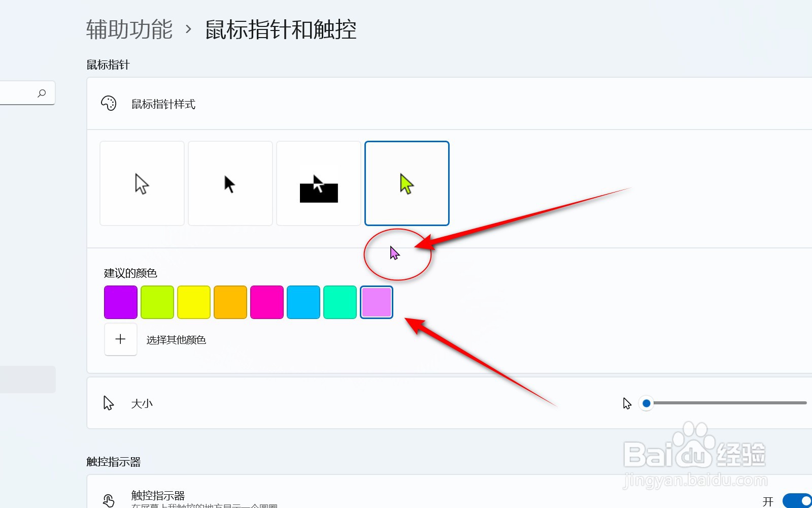Pick the magenta pink suggested color

267,302
